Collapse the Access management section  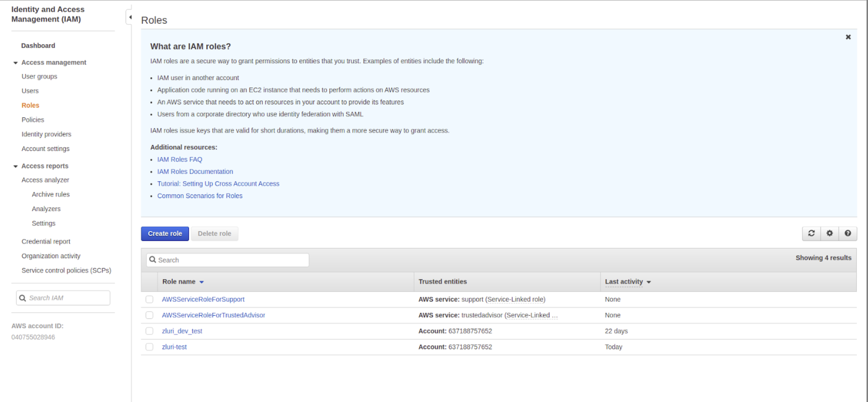pos(15,63)
